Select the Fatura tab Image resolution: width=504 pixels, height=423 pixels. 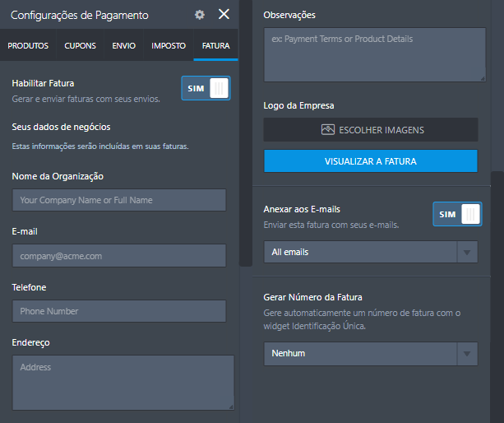[x=215, y=46]
